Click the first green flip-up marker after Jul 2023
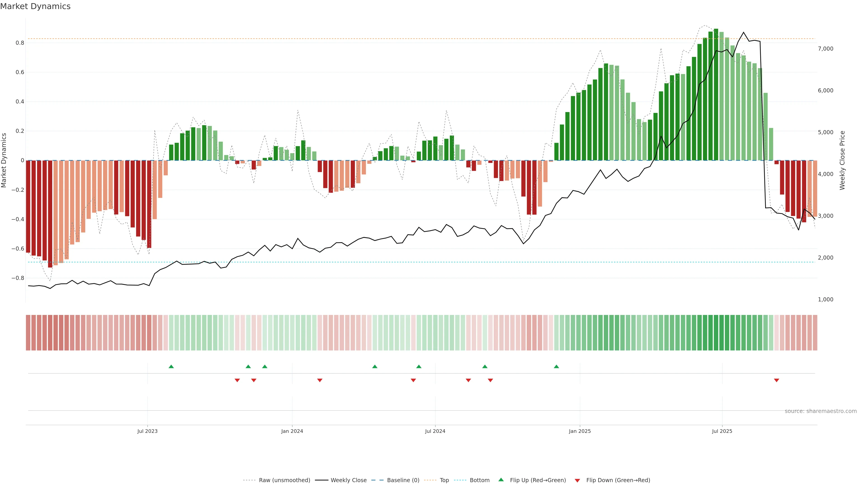The height and width of the screenshot is (488, 868). [171, 366]
